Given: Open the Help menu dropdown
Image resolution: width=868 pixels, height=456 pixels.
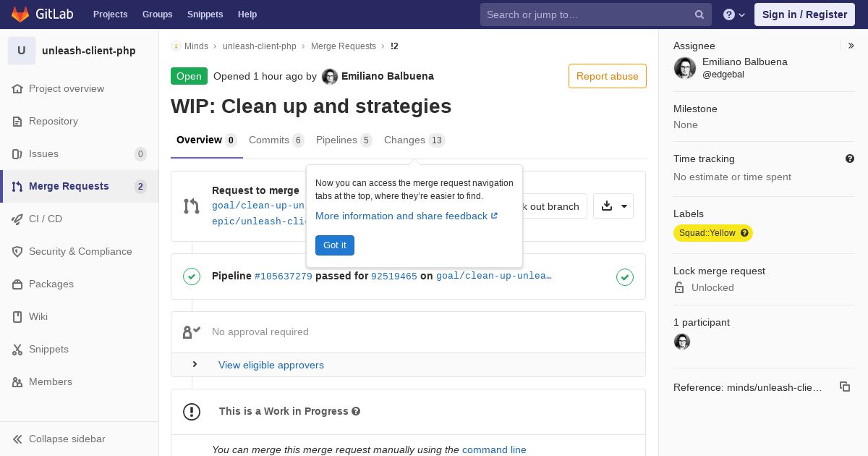Looking at the screenshot, I should [734, 14].
